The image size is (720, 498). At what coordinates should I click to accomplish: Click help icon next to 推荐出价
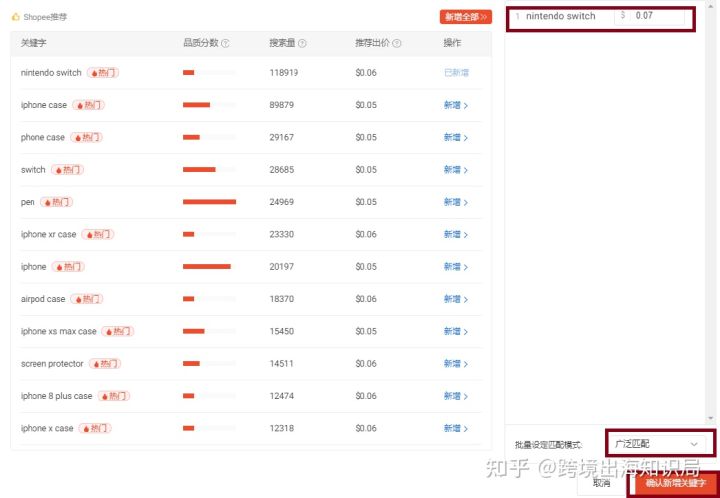pyautogui.click(x=397, y=44)
